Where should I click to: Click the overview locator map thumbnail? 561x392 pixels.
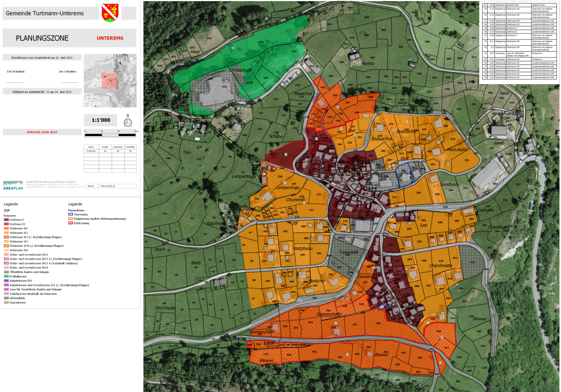click(110, 80)
